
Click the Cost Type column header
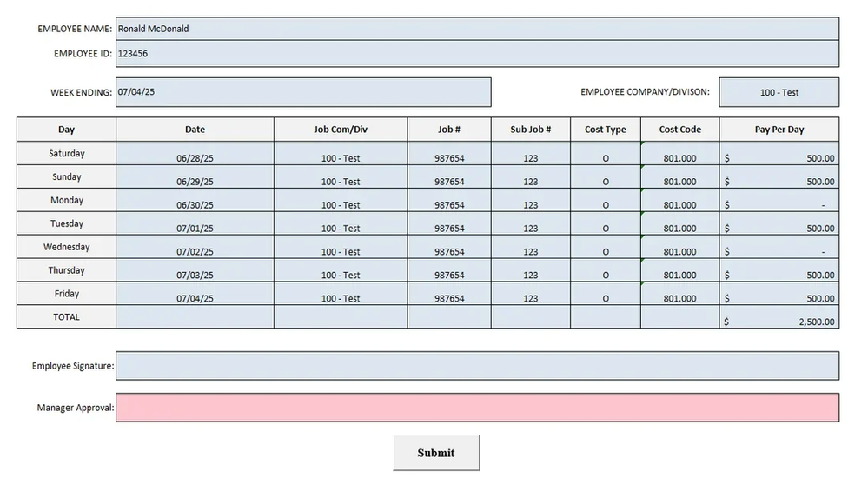pyautogui.click(x=606, y=129)
